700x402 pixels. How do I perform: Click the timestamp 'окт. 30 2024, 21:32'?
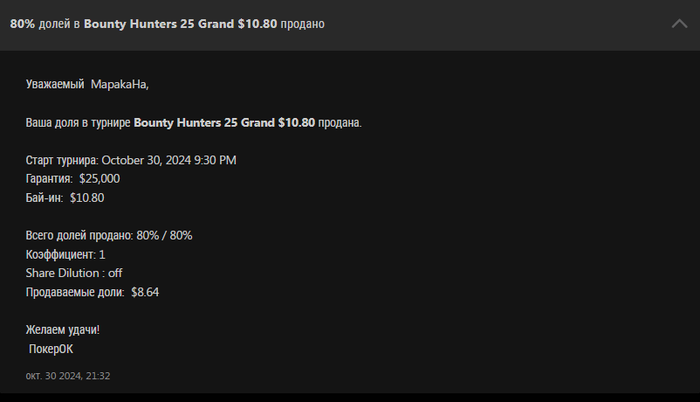coord(68,376)
